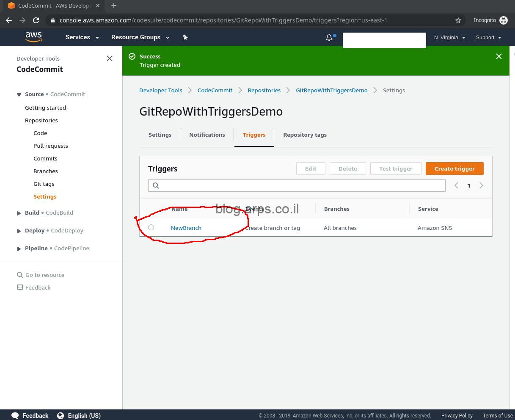Click the Create trigger button
This screenshot has height=420, width=515.
tap(454, 169)
